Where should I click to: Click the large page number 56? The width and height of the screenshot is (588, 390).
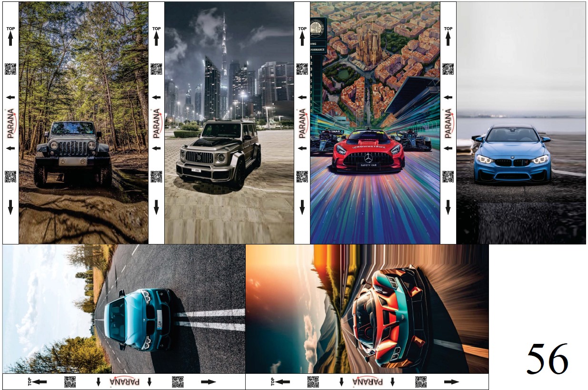point(547,359)
